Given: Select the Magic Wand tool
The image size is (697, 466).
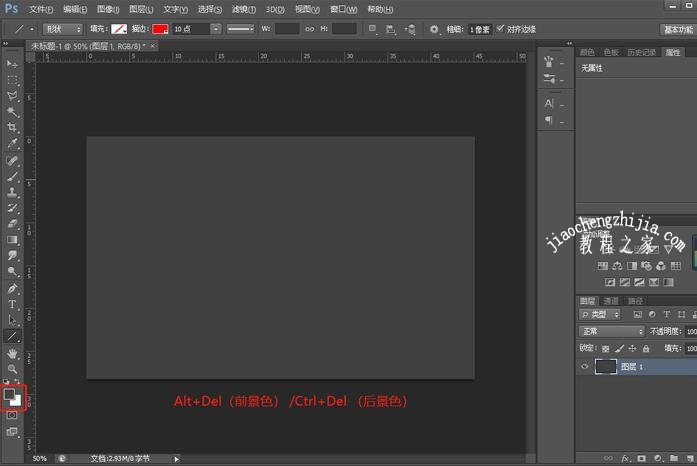Looking at the screenshot, I should click(13, 112).
